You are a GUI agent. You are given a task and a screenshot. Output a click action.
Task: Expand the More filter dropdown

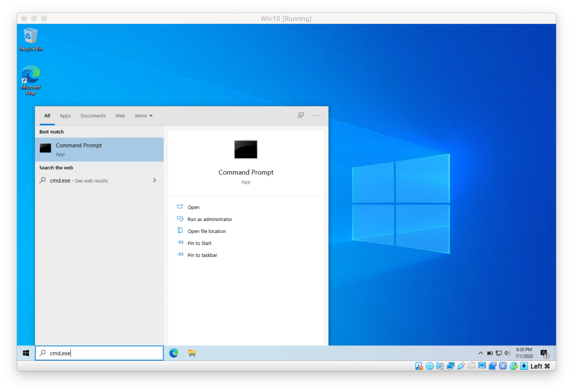(x=144, y=116)
